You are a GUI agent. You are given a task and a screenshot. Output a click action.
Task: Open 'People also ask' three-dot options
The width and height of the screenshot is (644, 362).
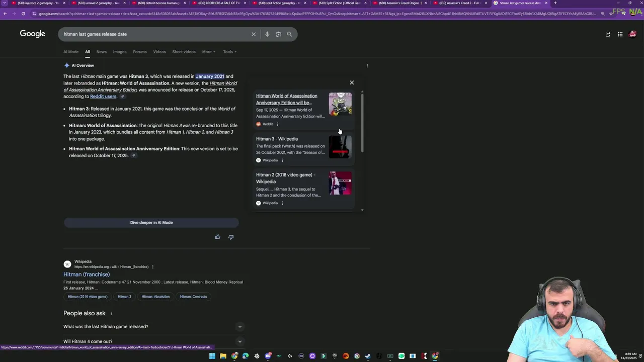pyautogui.click(x=111, y=313)
